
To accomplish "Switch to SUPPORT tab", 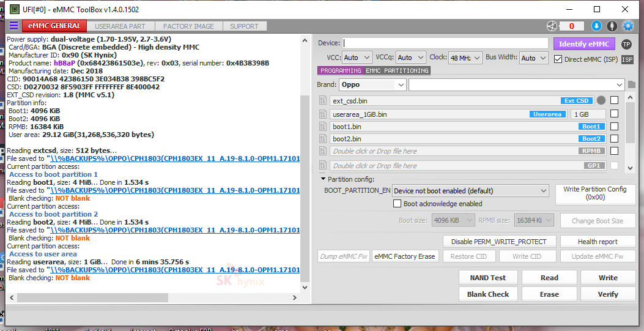I will [x=244, y=26].
